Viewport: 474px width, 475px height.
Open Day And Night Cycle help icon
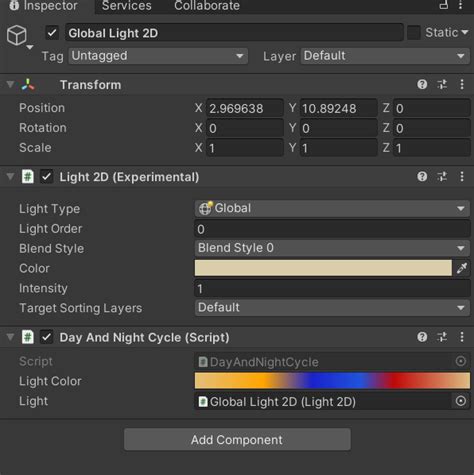422,337
